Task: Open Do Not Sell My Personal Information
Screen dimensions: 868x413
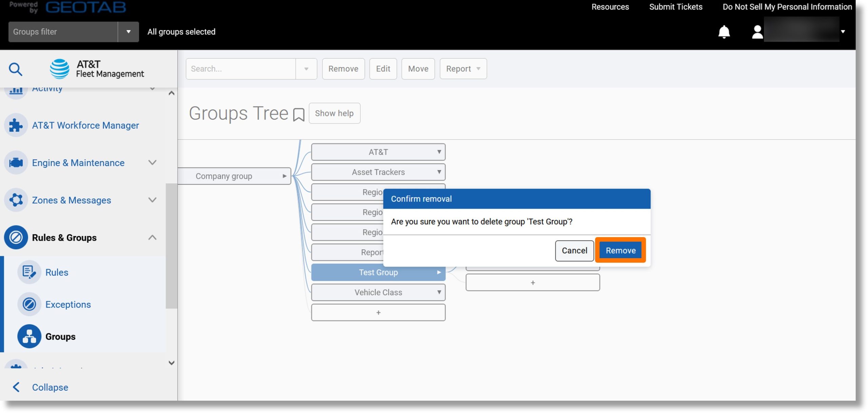Action: pyautogui.click(x=787, y=7)
